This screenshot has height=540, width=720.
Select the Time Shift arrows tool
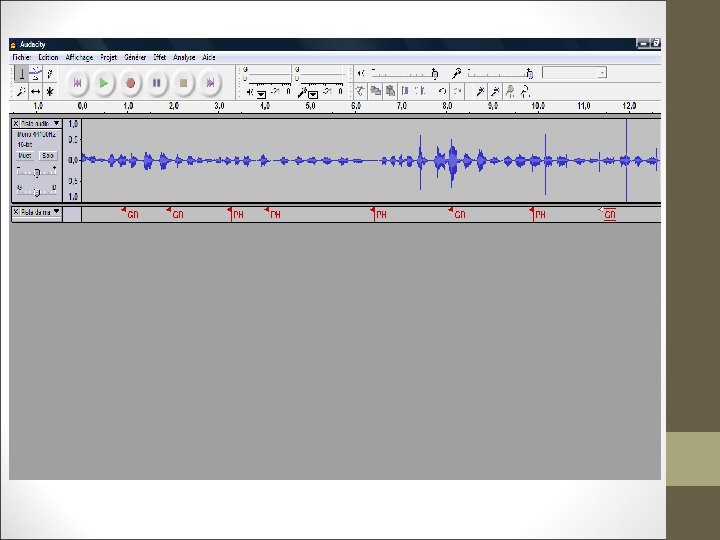point(35,91)
